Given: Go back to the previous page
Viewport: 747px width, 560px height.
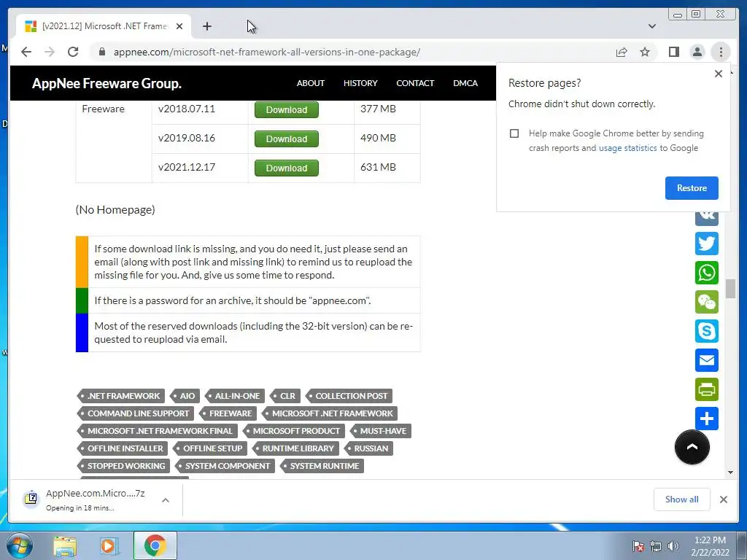Looking at the screenshot, I should pyautogui.click(x=26, y=52).
